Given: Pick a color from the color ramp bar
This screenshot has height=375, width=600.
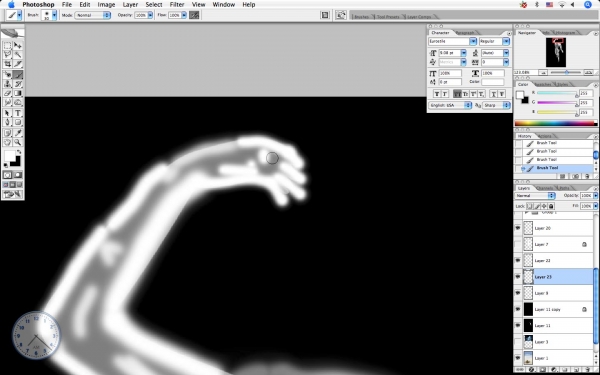Looking at the screenshot, I should tap(555, 123).
